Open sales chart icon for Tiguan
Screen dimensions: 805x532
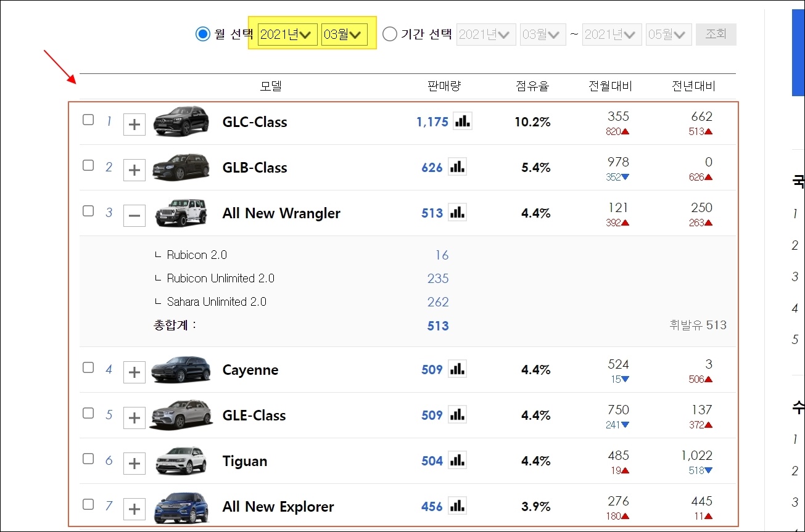coord(457,460)
